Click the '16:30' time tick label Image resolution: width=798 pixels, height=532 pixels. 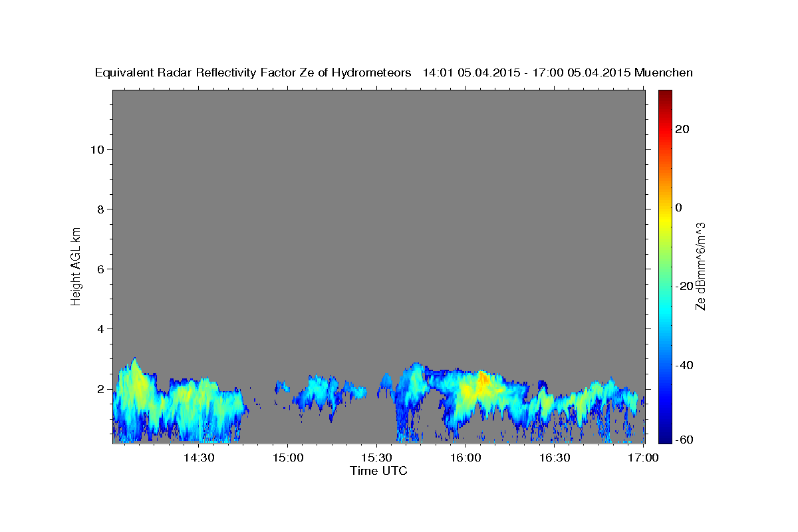pos(555,458)
